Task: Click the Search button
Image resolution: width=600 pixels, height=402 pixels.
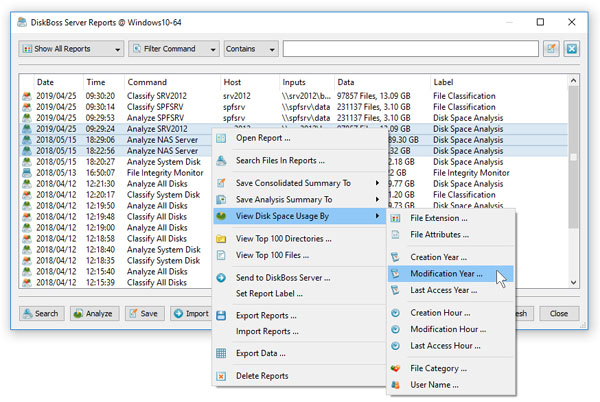Action: (x=41, y=314)
